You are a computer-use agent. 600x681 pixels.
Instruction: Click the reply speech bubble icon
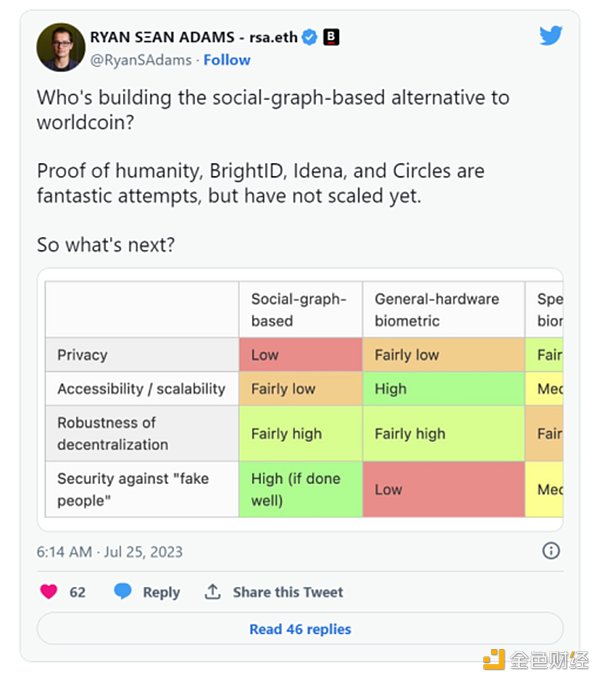click(x=122, y=591)
